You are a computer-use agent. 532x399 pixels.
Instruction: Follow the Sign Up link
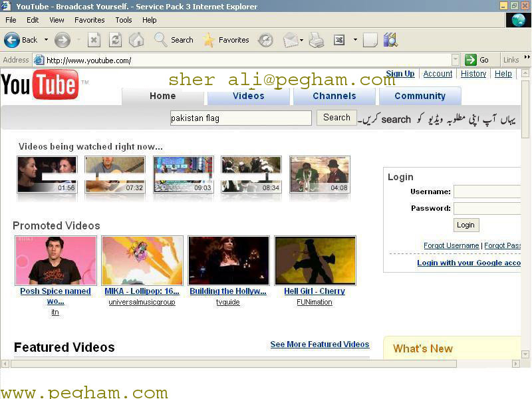(x=400, y=74)
